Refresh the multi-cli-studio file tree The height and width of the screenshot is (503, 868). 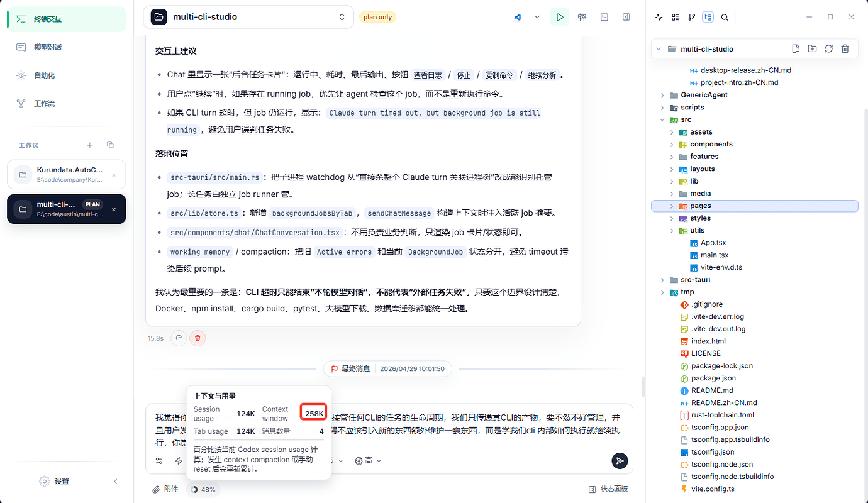pos(828,48)
